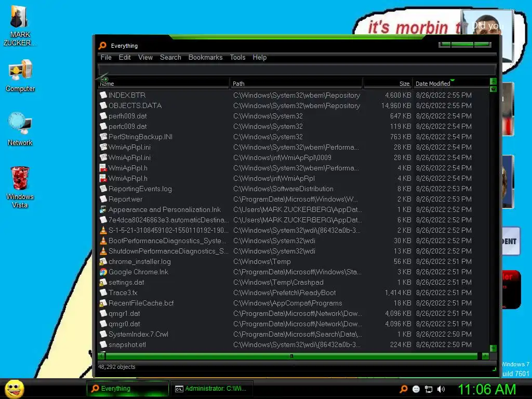Switch to Administrator: C:\Wi... taskbar button

point(211,389)
